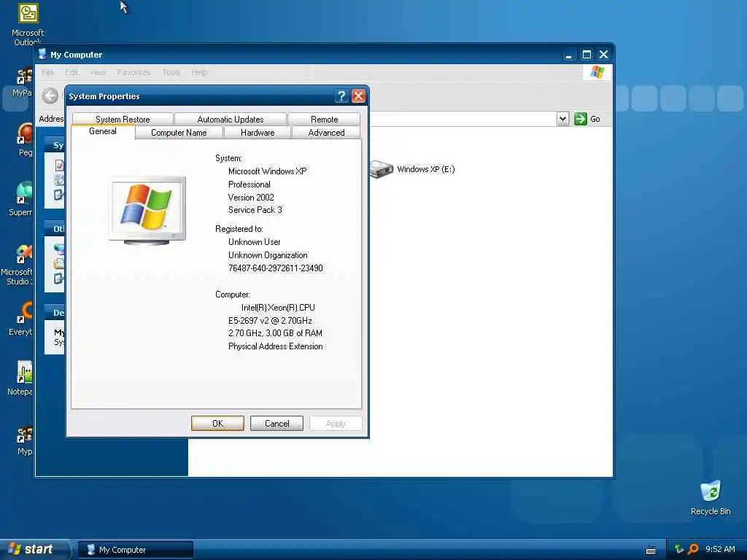The height and width of the screenshot is (560, 747).
Task: Click the 9:52 AM system clock
Action: [x=720, y=549]
